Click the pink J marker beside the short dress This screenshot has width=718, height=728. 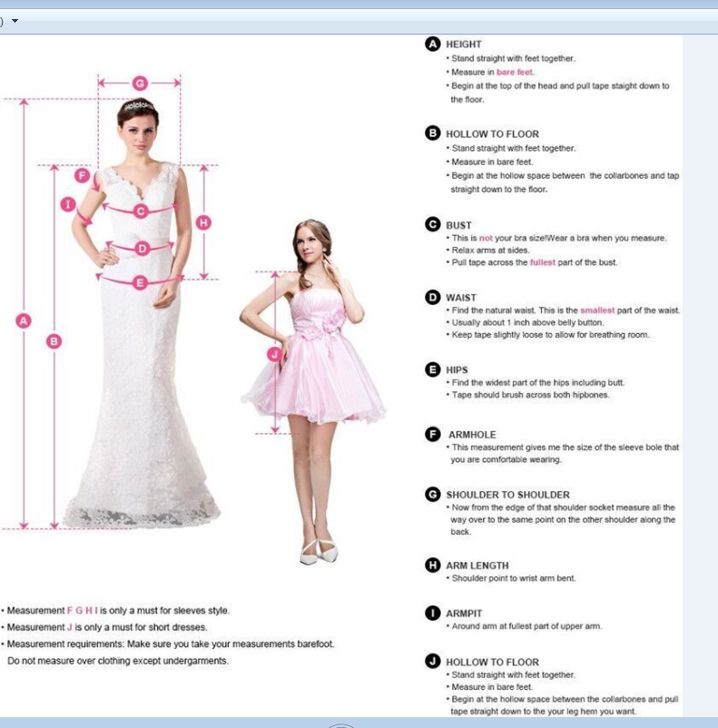274,354
